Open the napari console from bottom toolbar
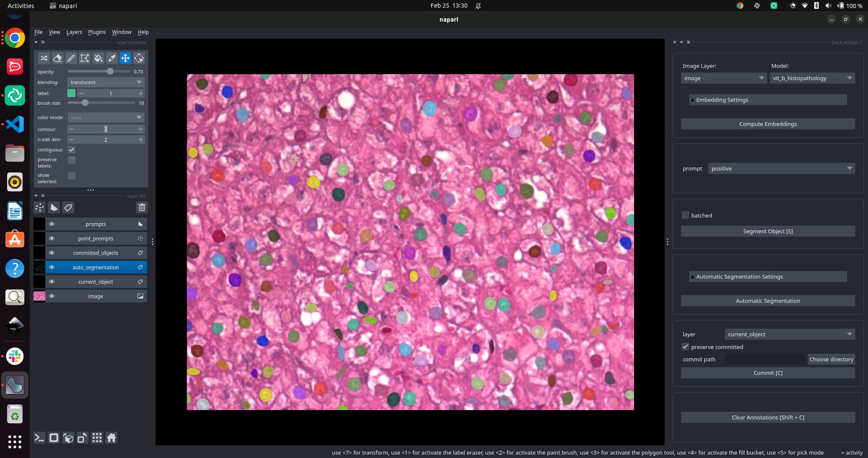868x458 pixels. [x=39, y=438]
